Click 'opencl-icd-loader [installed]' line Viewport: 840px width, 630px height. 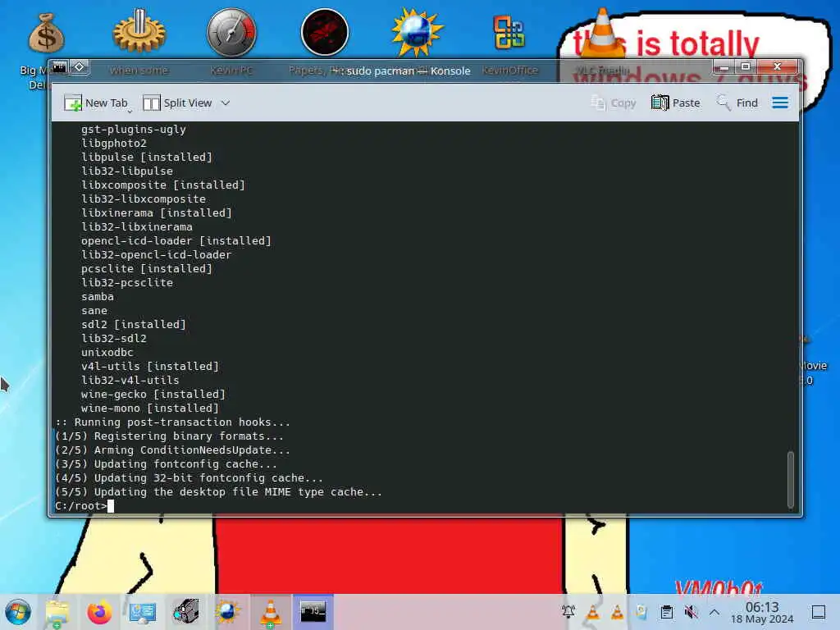tap(176, 240)
